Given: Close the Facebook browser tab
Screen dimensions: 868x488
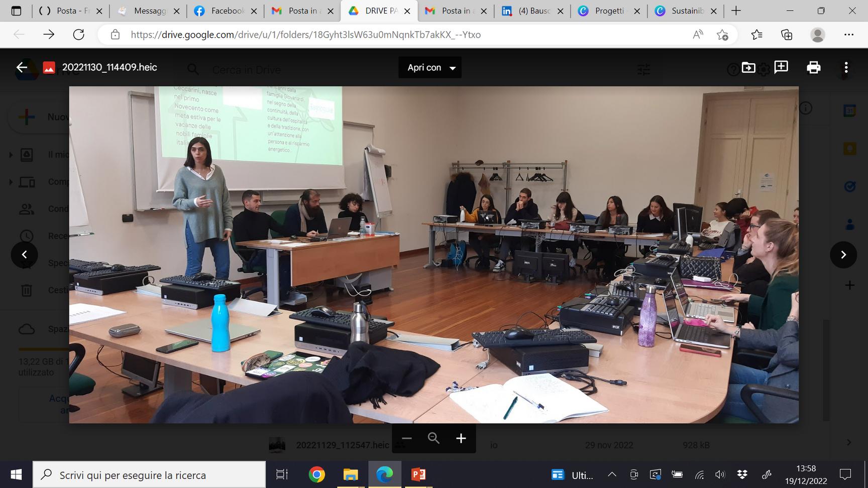Looking at the screenshot, I should click(254, 11).
